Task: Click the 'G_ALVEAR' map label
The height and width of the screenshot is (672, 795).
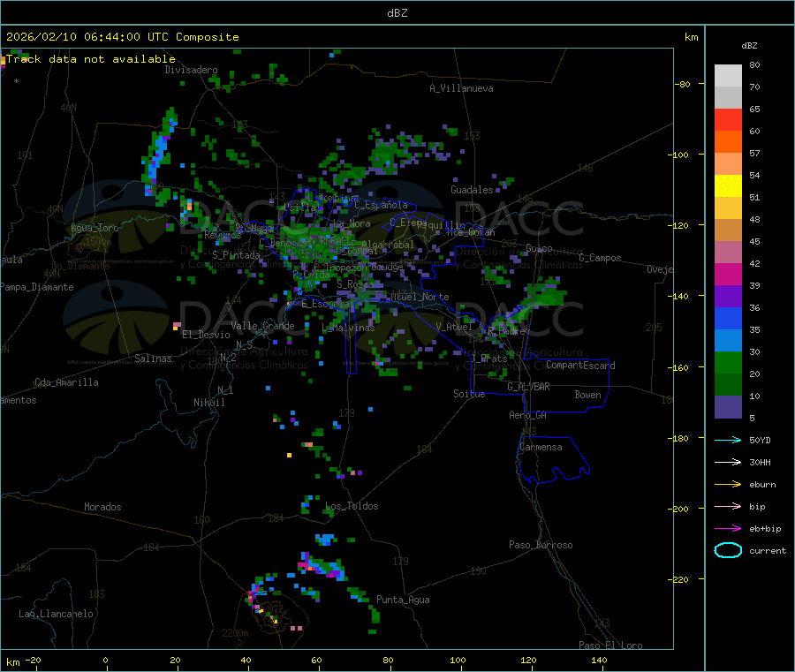Action: coord(529,387)
